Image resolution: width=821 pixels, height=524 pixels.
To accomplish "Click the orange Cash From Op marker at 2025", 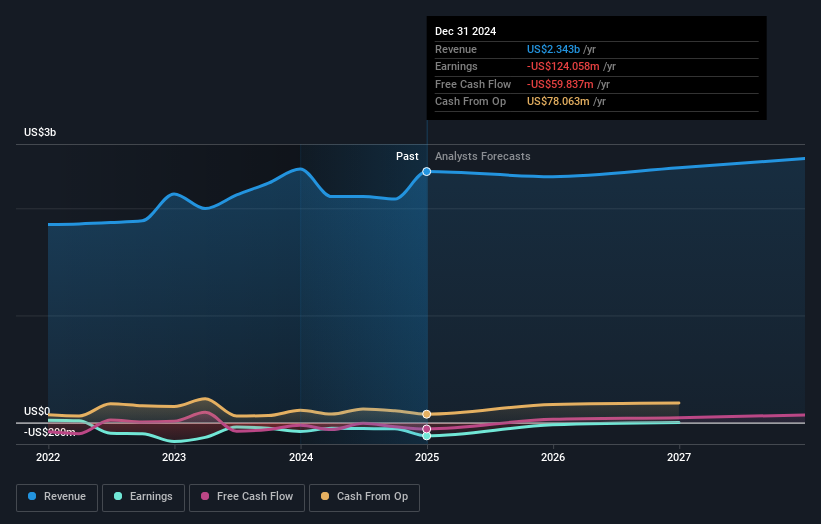I will (427, 414).
